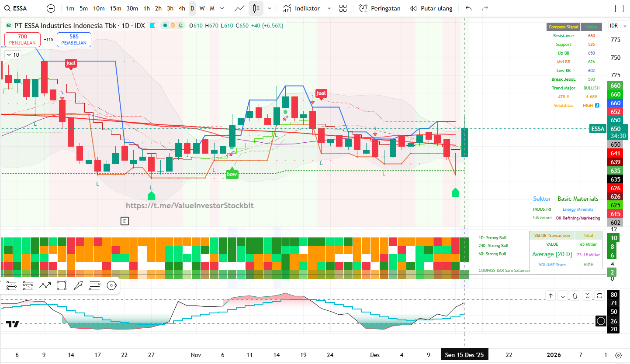Open layout selection square icon
This screenshot has width=630, height=364.
click(x=619, y=8)
